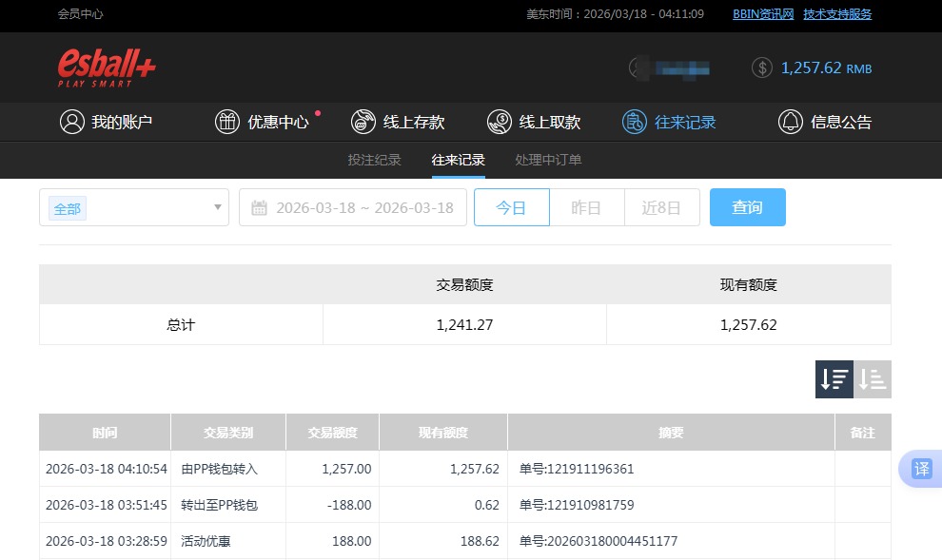Open the BBIN资讯网 link

pos(762,14)
